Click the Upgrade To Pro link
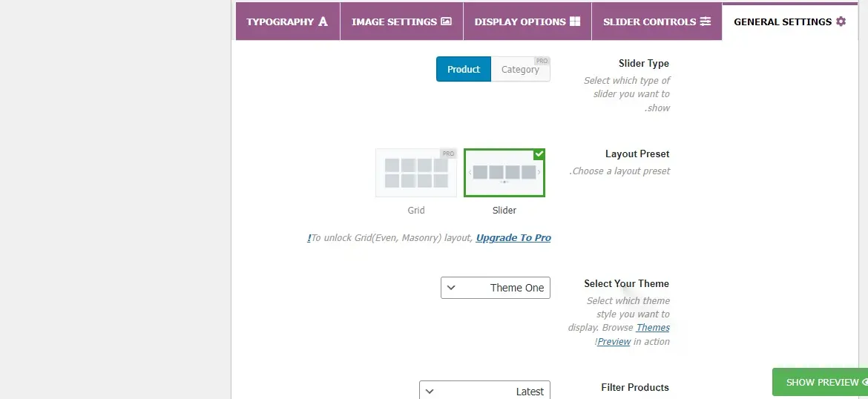The height and width of the screenshot is (399, 868). (x=513, y=238)
